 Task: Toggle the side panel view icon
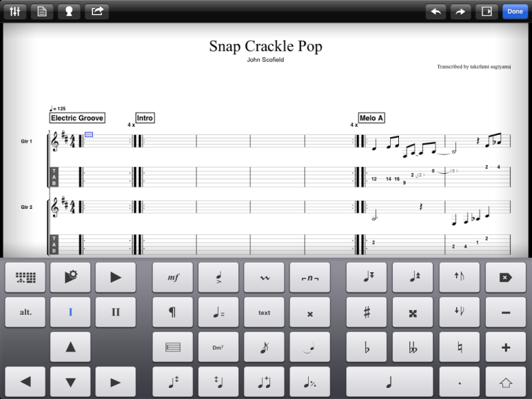click(x=487, y=11)
